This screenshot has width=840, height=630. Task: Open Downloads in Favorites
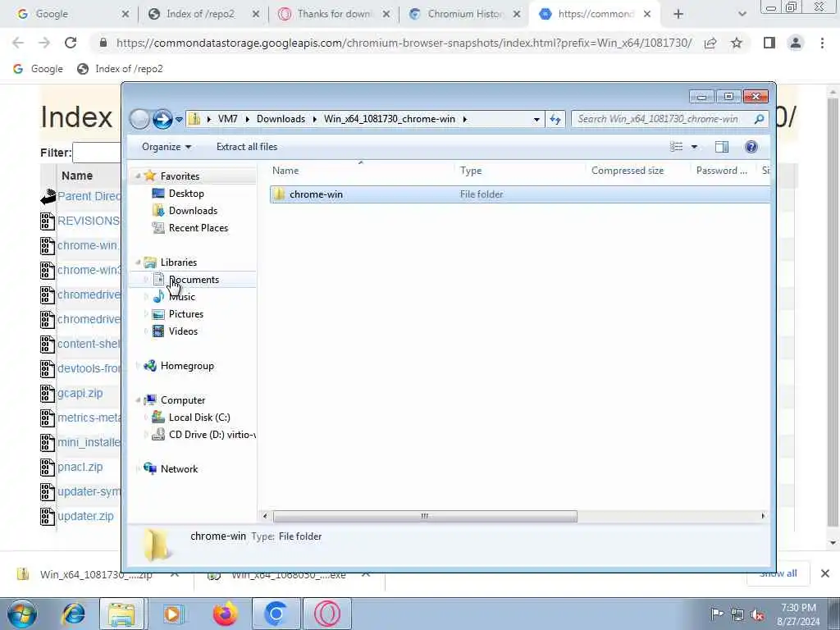click(192, 211)
